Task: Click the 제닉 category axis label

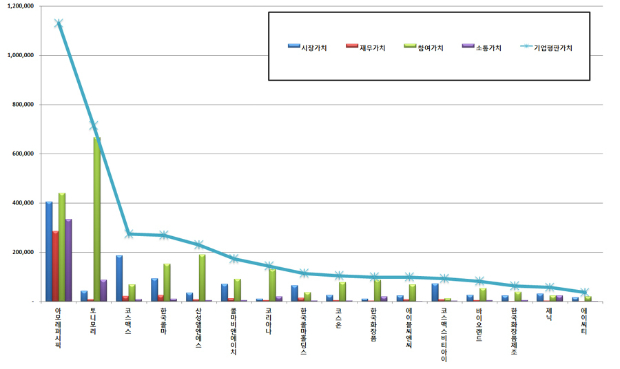Action: pyautogui.click(x=550, y=315)
